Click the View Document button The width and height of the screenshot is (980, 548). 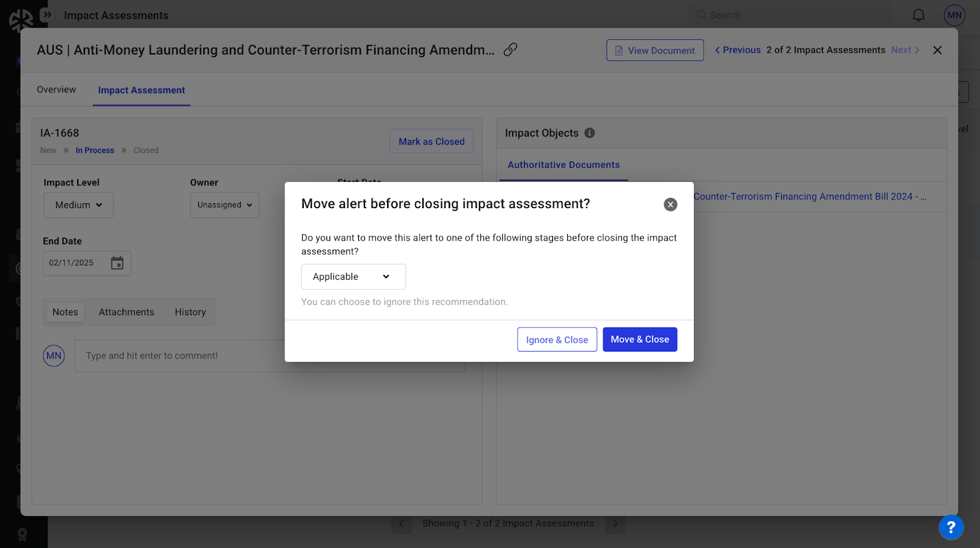pos(655,50)
